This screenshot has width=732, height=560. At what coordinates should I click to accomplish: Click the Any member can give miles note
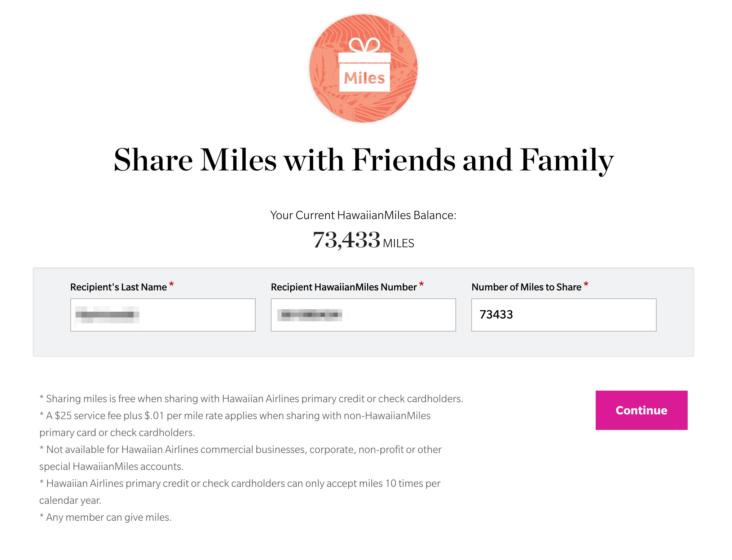(x=106, y=517)
